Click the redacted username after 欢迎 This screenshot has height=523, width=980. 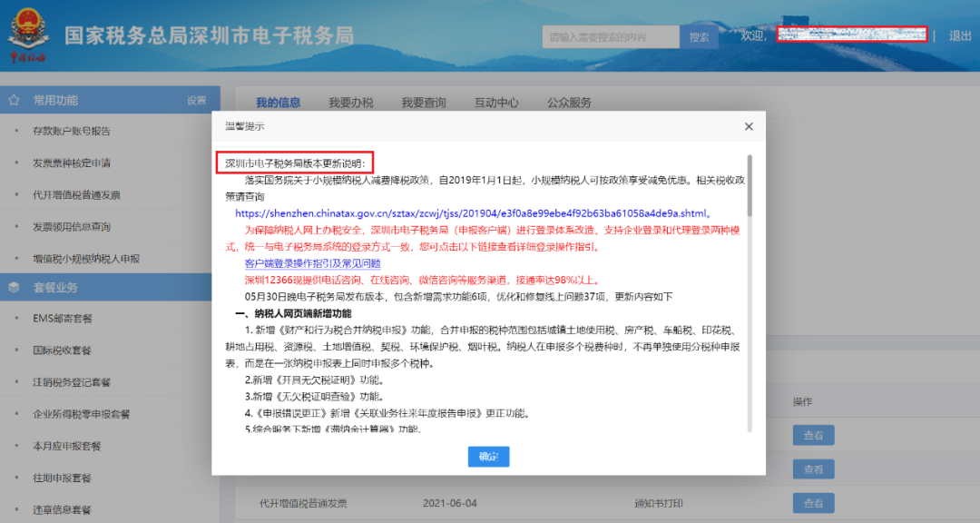tap(852, 35)
